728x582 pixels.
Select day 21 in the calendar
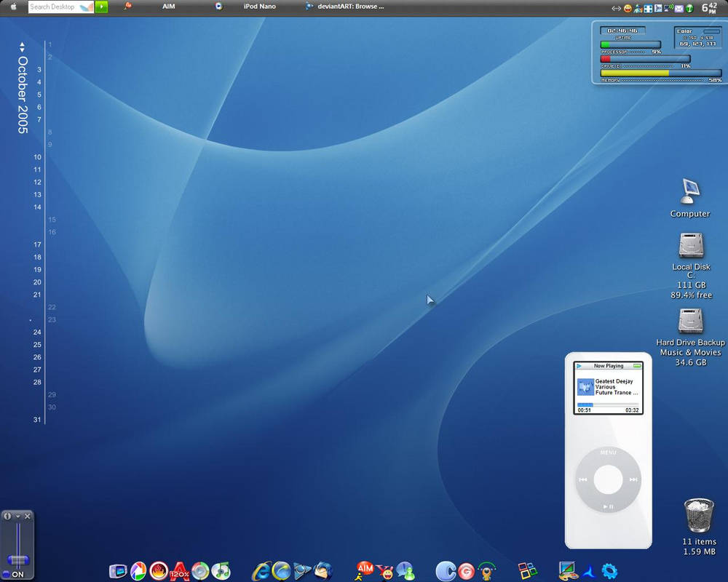coord(37,294)
